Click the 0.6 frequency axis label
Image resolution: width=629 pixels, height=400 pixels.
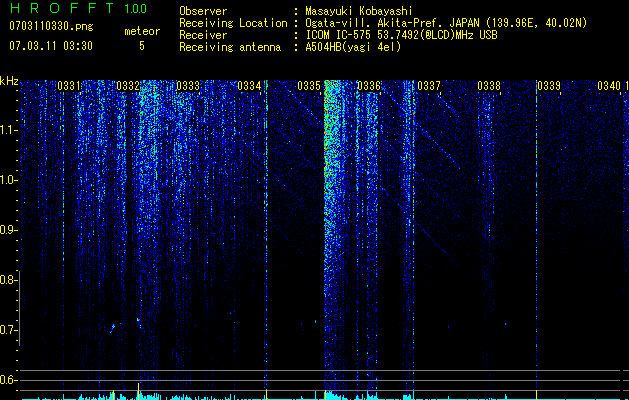(x=9, y=380)
